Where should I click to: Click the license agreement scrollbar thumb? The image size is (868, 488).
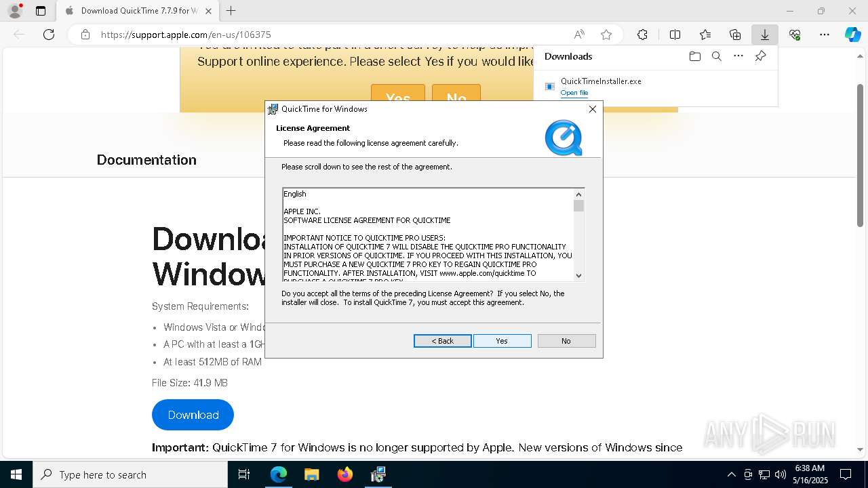(579, 206)
